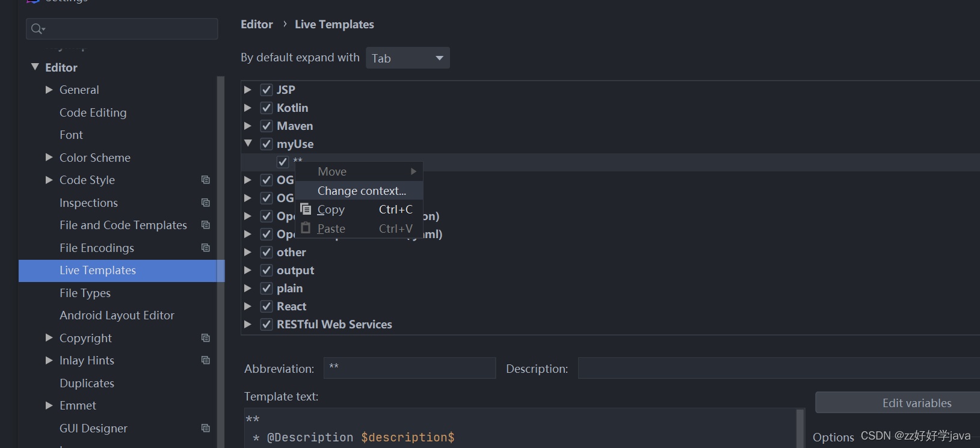The width and height of the screenshot is (980, 448).
Task: Choose Change context from the context menu
Action: 362,191
